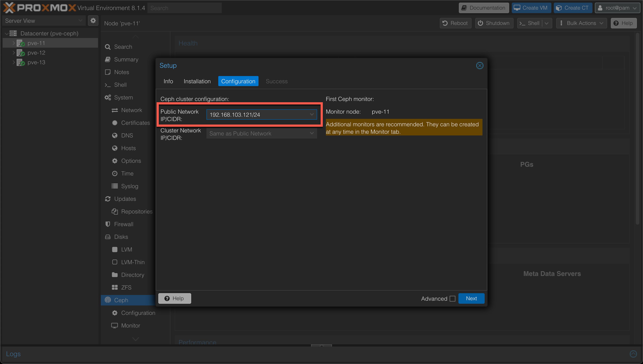The height and width of the screenshot is (364, 643).
Task: Switch to the Installation tab
Action: click(x=197, y=81)
